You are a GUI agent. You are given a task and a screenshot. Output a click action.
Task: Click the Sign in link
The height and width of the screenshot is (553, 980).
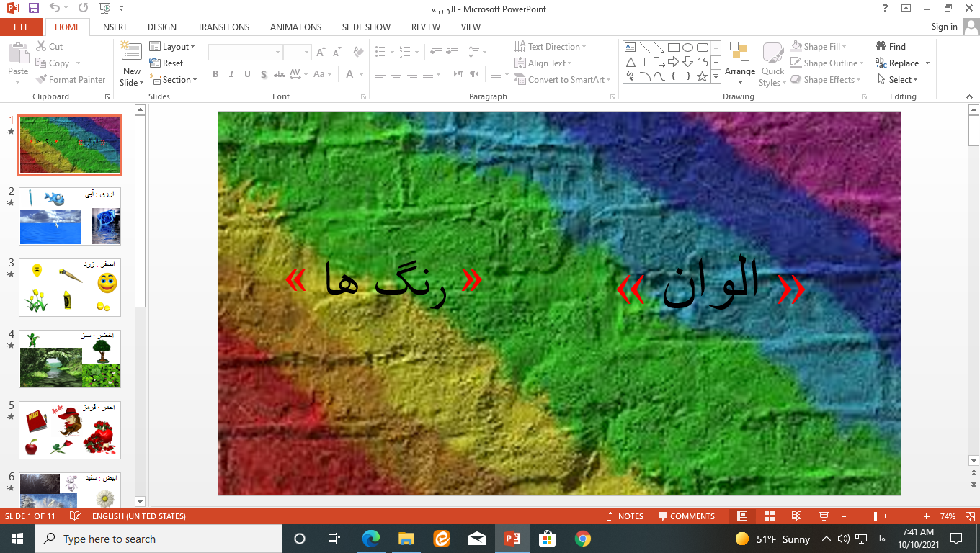click(944, 27)
